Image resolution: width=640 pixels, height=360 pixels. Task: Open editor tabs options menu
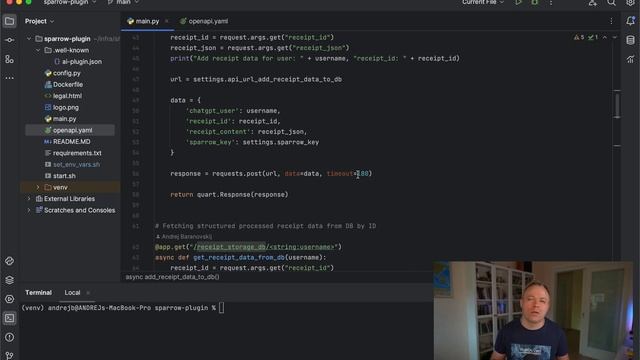click(x=611, y=21)
